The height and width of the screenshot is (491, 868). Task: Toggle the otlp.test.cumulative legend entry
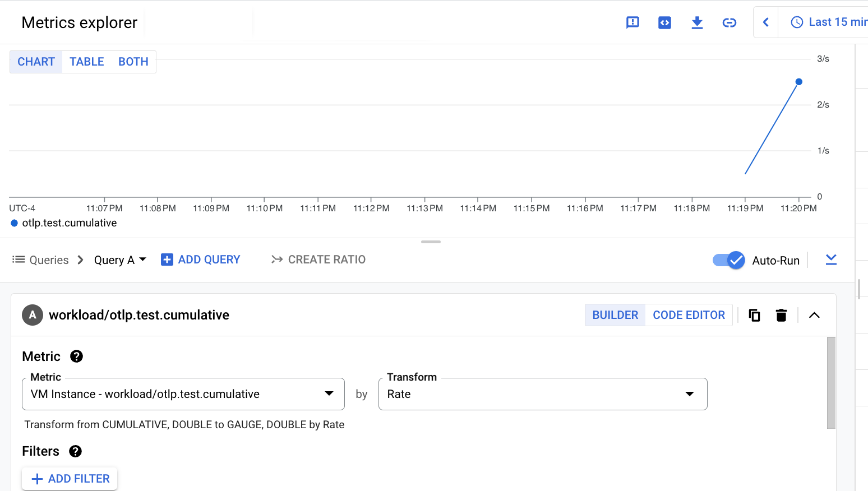[x=63, y=223]
